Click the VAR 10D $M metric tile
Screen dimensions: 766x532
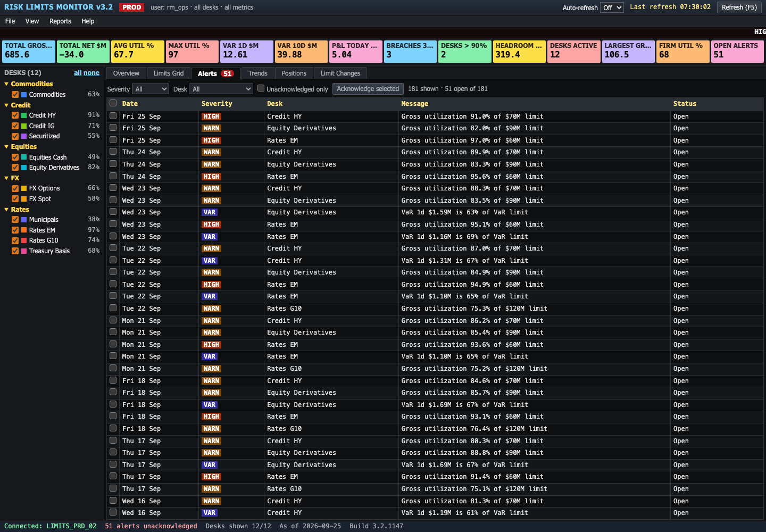301,52
